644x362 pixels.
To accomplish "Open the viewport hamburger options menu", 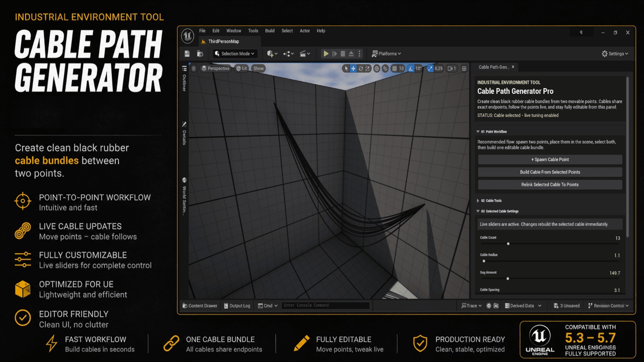I will point(193,68).
